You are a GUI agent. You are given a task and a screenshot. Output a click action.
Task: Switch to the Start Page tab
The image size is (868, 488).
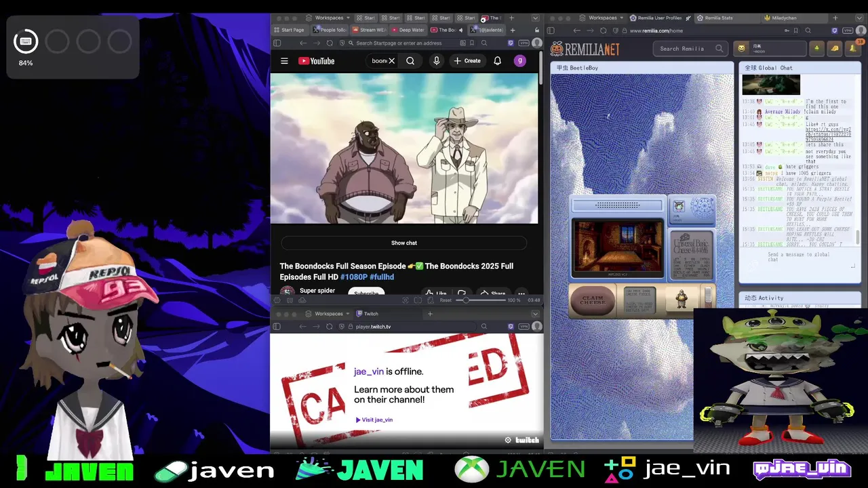point(290,30)
